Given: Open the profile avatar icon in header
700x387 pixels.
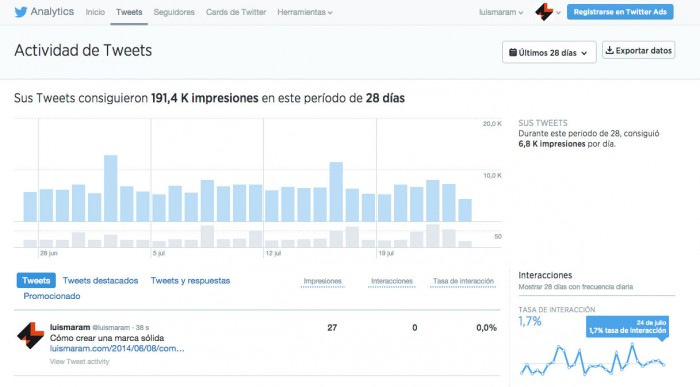Looking at the screenshot, I should [x=544, y=12].
